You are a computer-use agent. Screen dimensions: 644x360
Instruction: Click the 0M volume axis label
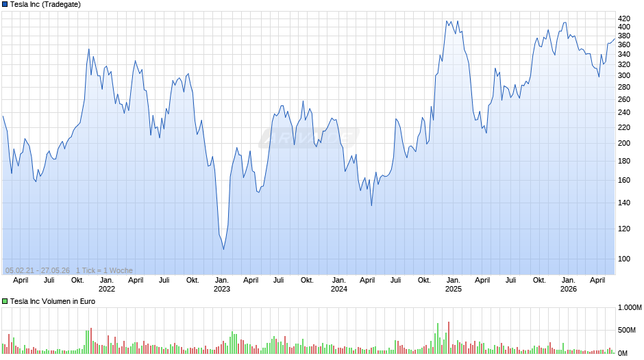point(623,353)
